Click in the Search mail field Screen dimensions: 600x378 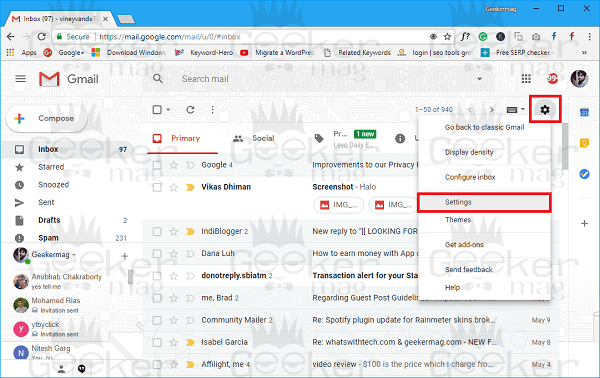click(318, 79)
